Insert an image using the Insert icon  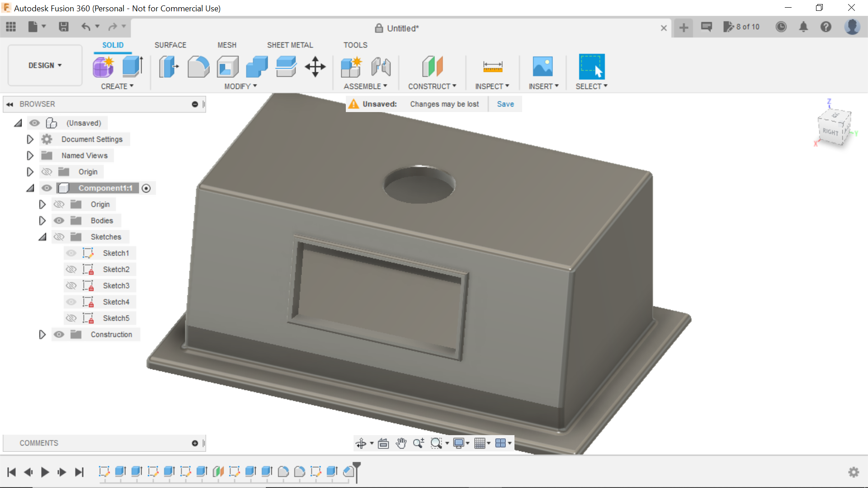(x=543, y=66)
